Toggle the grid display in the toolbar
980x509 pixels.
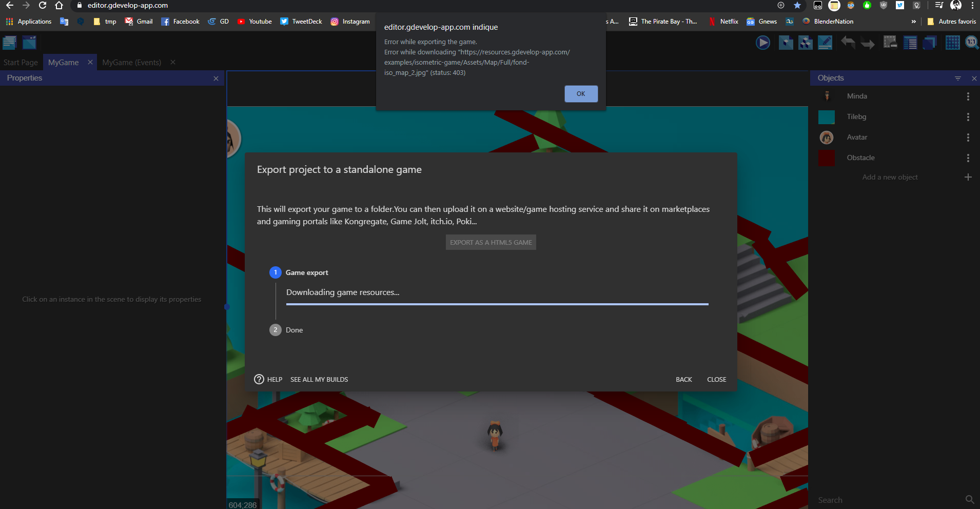click(x=952, y=43)
